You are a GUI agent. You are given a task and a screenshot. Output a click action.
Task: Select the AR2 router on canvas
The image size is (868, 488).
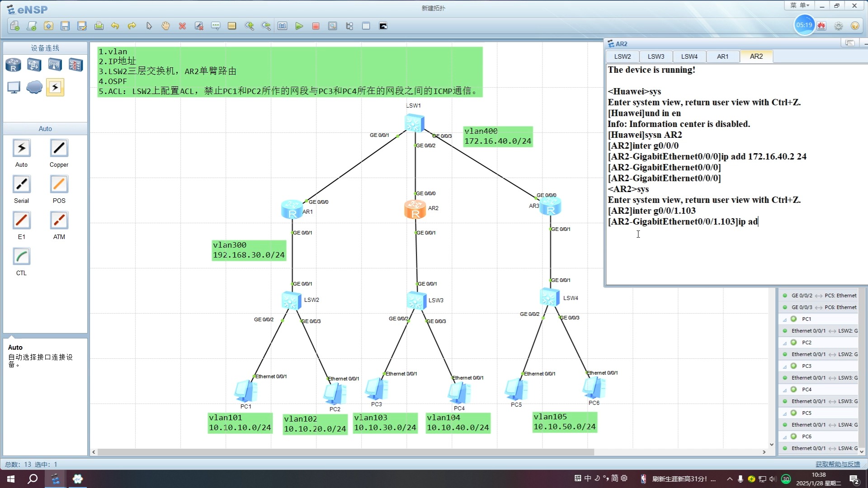[415, 209]
